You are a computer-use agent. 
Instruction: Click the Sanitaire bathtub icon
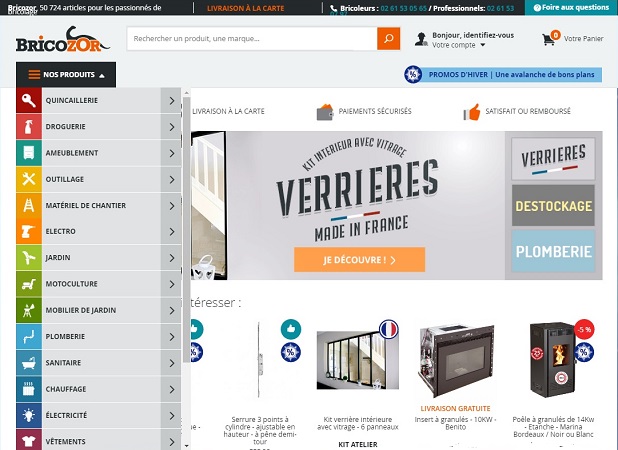point(29,363)
